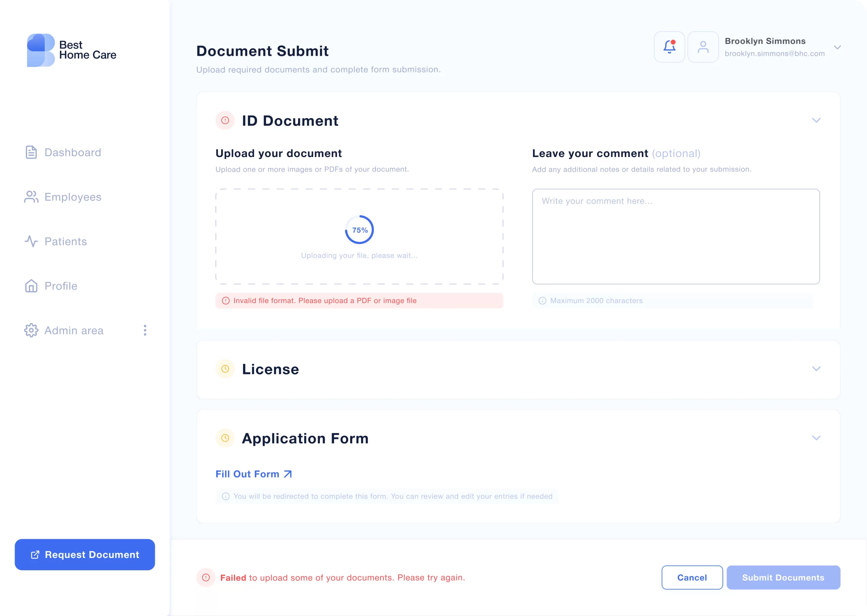Open Brooklyn Simmons account dropdown arrow
The height and width of the screenshot is (616, 867).
pos(838,47)
